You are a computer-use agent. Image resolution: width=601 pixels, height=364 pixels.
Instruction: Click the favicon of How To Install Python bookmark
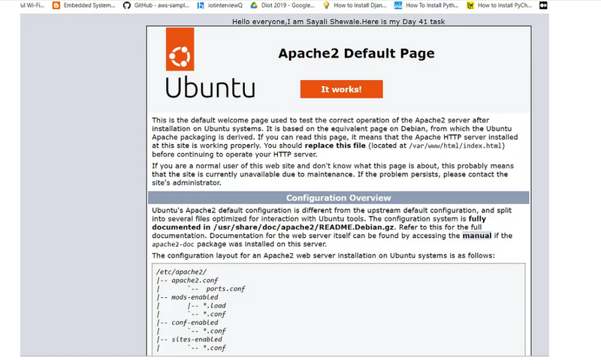(397, 5)
